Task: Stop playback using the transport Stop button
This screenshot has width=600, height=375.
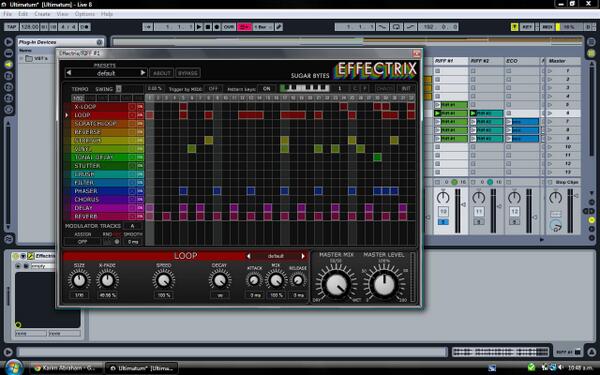Action: tap(208, 27)
